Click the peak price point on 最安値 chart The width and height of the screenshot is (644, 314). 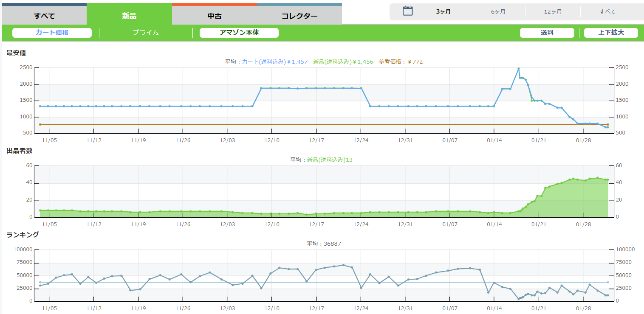click(518, 69)
